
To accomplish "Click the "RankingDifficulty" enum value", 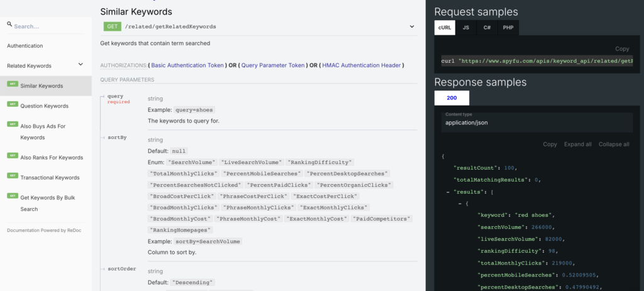I will pos(320,162).
